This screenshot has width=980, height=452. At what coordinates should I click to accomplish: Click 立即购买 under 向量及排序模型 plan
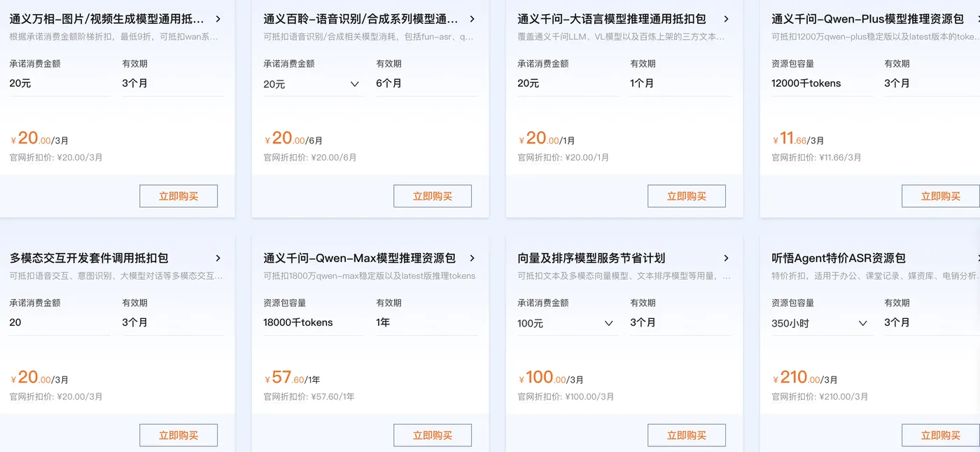tap(687, 435)
